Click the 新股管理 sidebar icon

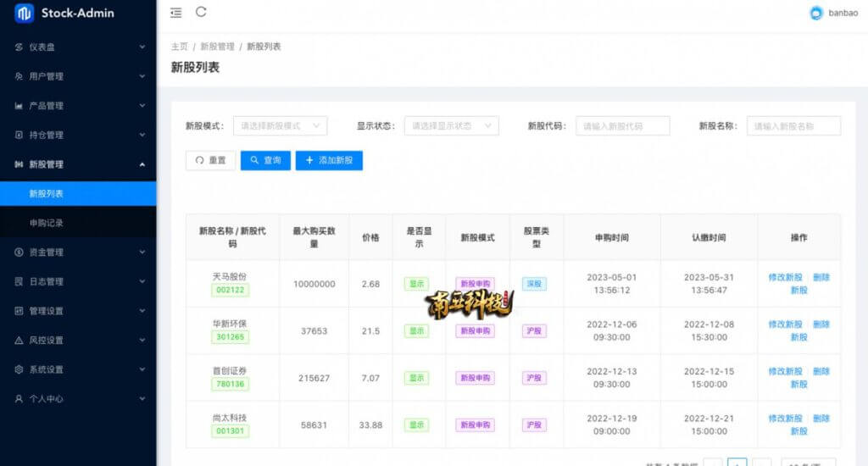point(19,164)
